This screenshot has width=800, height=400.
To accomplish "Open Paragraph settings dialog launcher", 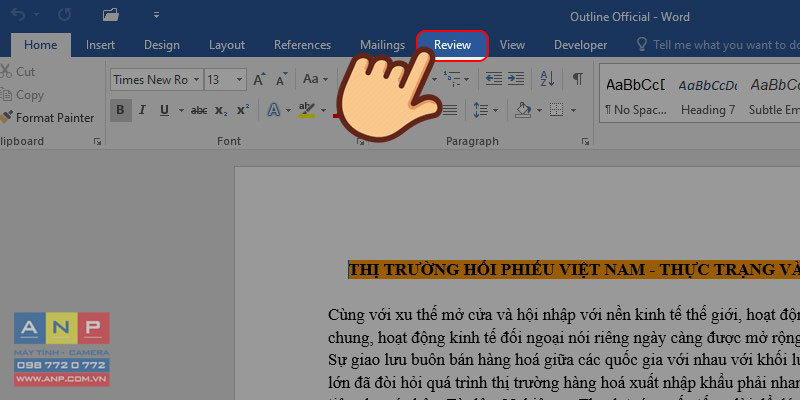I will coord(585,142).
